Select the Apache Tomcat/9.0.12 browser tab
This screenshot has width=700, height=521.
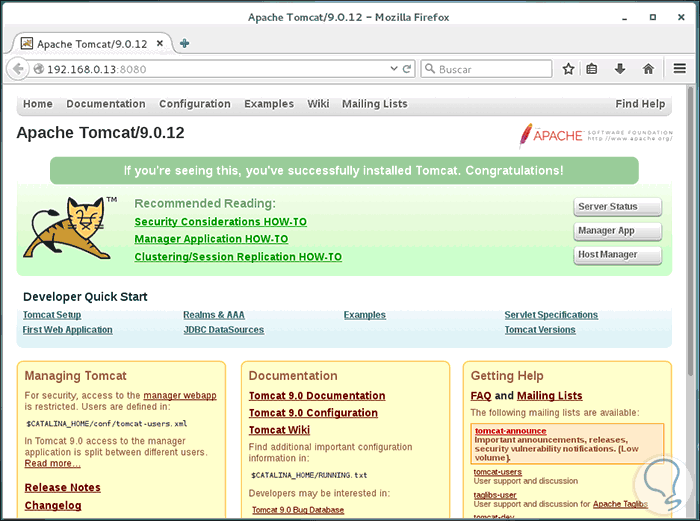[x=92, y=44]
